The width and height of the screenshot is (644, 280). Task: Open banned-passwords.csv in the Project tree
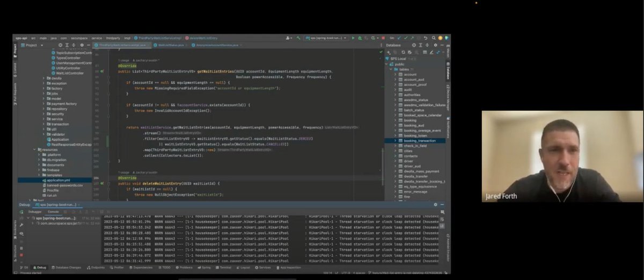(64, 185)
